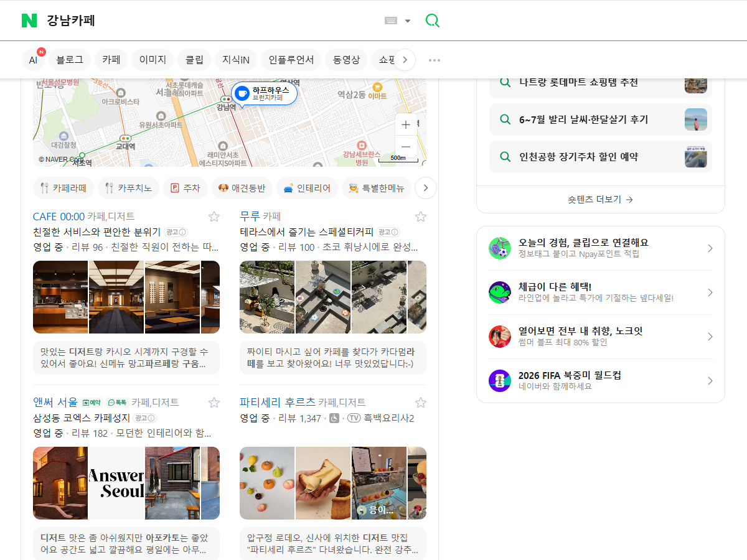Image resolution: width=747 pixels, height=560 pixels.
Task: Search 인천공항 장기주차 할인 예약 suggestion
Action: [x=601, y=157]
